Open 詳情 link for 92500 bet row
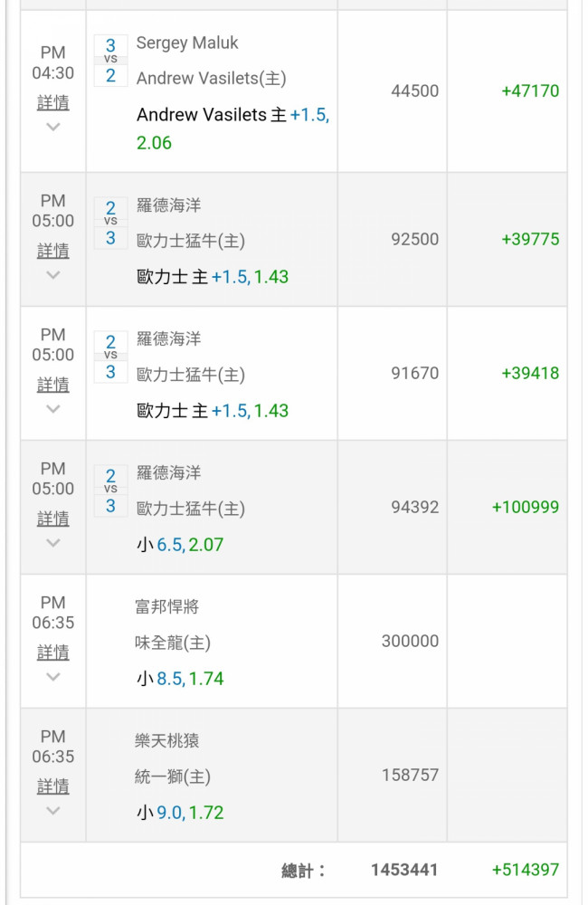Viewport: 588px width, 905px height. click(x=53, y=251)
